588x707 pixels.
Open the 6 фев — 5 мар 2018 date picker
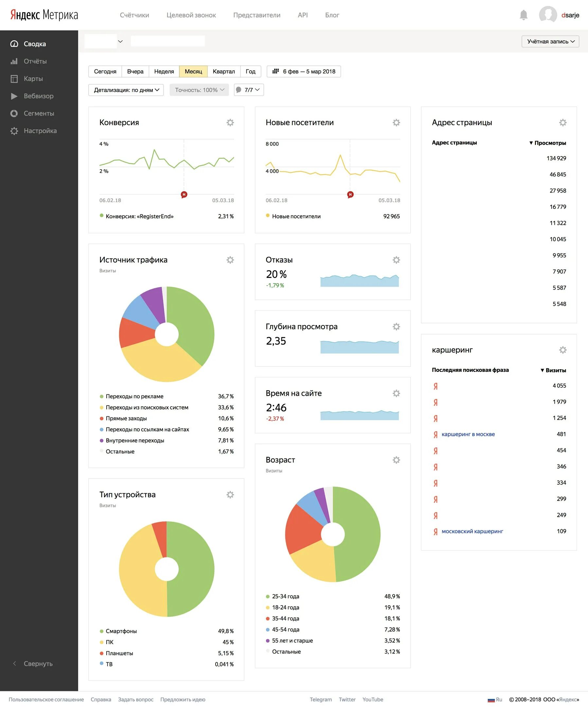click(x=304, y=71)
